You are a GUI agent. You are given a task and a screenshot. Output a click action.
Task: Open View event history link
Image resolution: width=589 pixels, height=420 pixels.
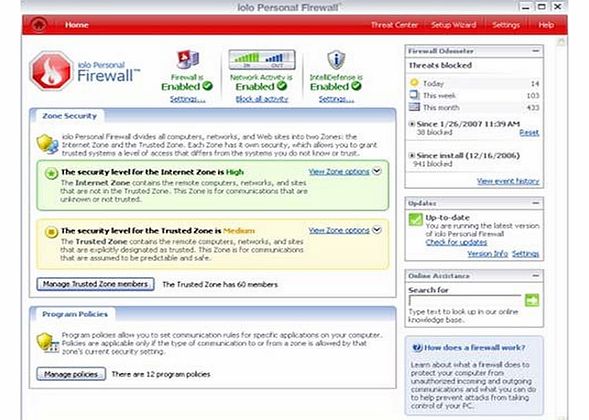[508, 181]
